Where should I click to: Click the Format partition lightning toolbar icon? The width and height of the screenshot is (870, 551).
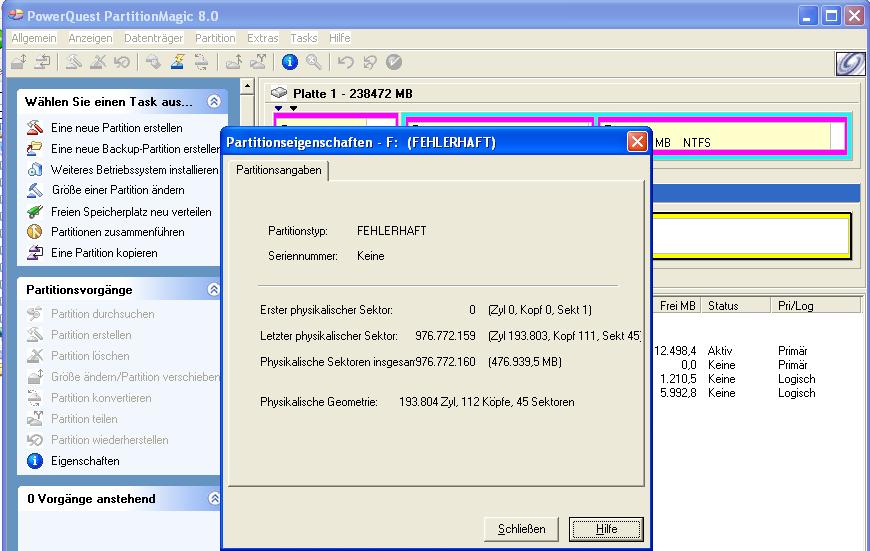click(x=178, y=62)
